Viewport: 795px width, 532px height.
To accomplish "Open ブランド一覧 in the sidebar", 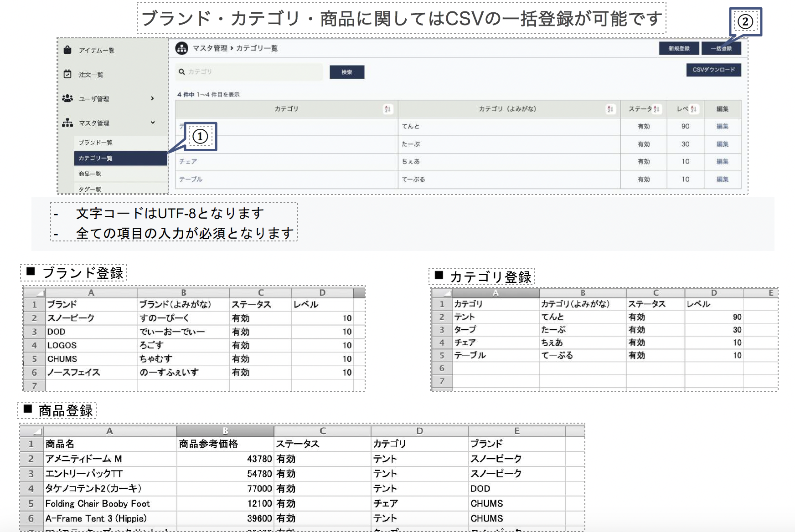I will pos(95,143).
